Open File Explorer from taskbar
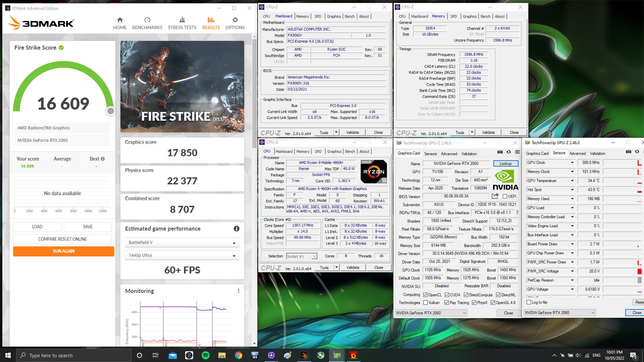 [x=222, y=355]
